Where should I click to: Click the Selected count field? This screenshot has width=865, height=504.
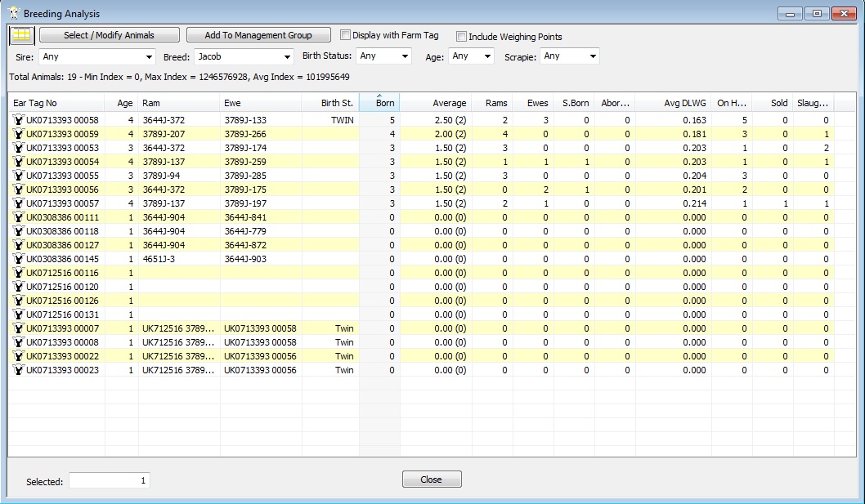click(110, 480)
